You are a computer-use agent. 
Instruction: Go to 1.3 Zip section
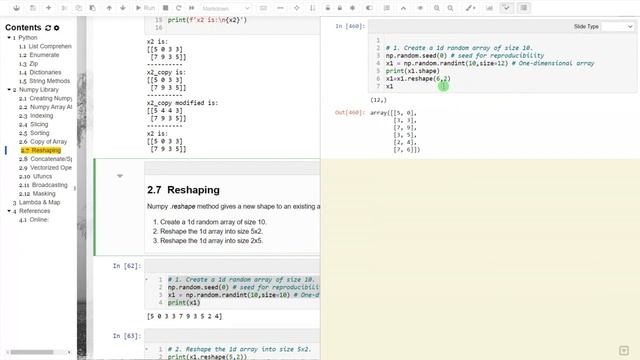tap(29, 64)
